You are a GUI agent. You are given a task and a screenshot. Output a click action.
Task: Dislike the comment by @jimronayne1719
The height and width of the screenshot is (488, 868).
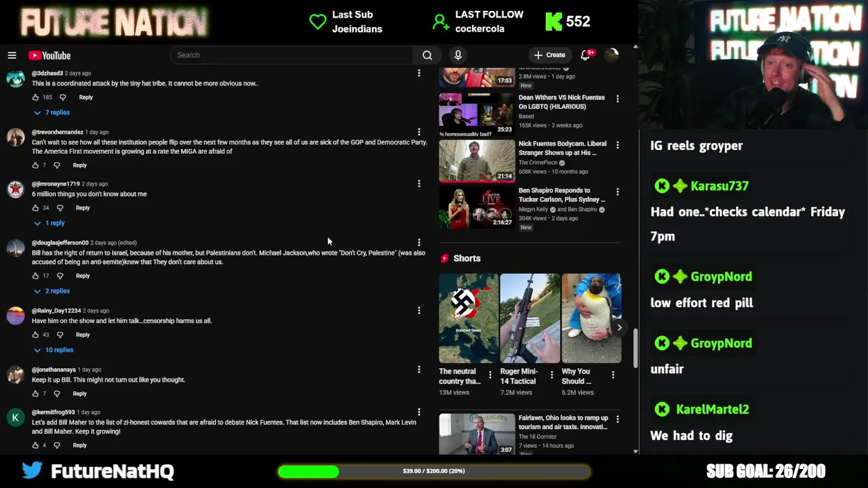click(x=60, y=208)
